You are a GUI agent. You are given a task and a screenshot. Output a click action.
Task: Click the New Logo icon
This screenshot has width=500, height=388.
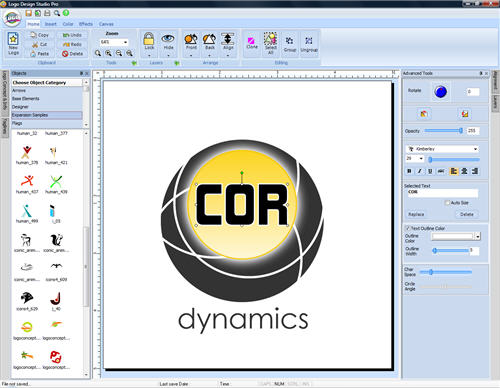click(13, 39)
